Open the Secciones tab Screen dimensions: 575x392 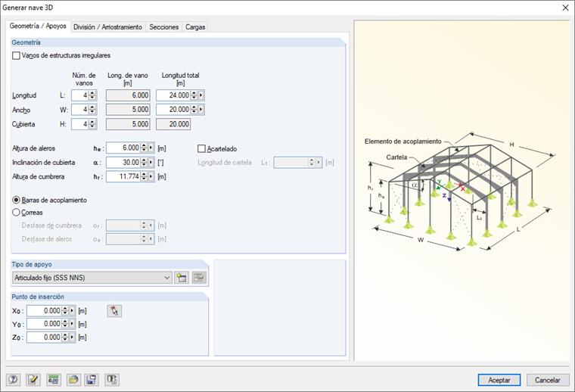pyautogui.click(x=164, y=27)
